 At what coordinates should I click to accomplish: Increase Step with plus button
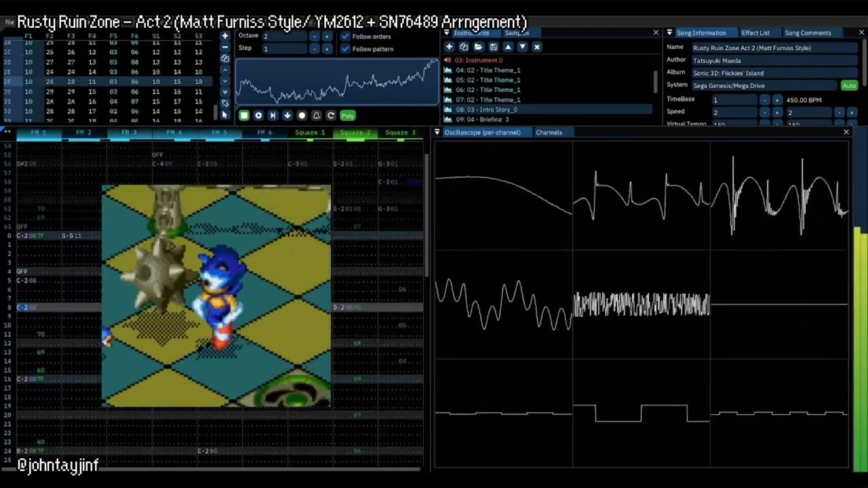327,49
